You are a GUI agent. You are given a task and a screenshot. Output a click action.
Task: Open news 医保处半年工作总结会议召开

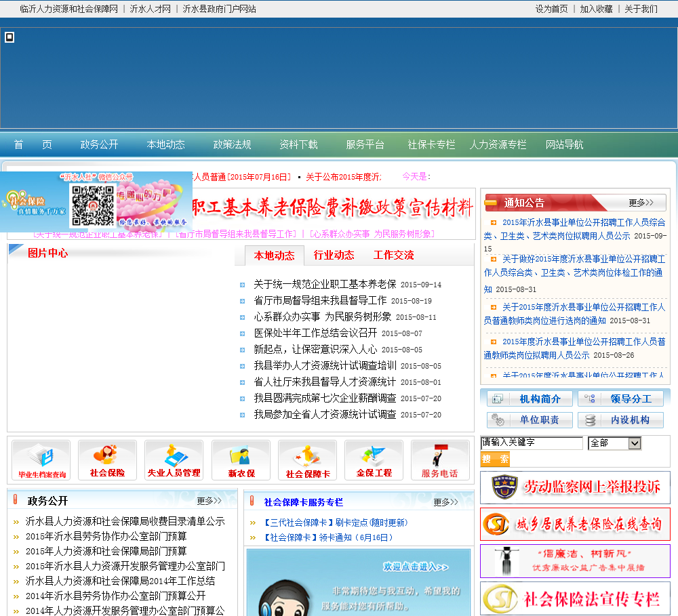click(315, 333)
